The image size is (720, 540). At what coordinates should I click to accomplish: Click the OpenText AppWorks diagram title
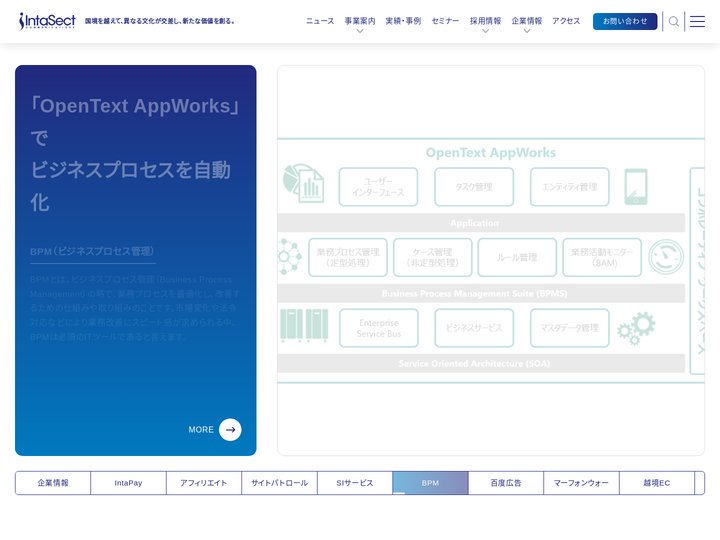(490, 152)
